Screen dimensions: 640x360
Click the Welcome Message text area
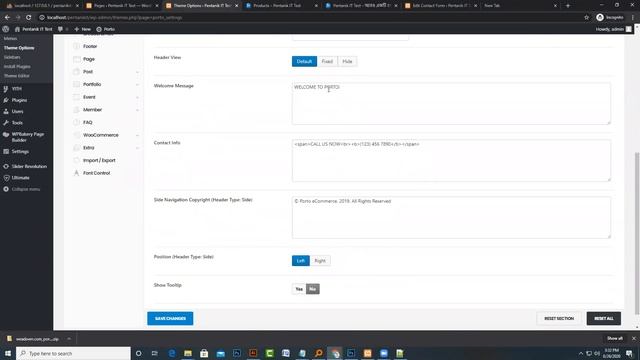click(451, 104)
